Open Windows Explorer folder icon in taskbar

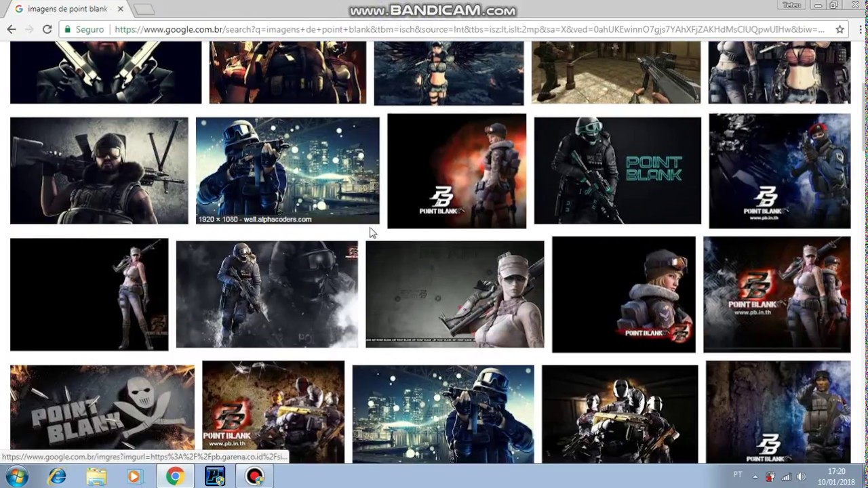[x=96, y=476]
